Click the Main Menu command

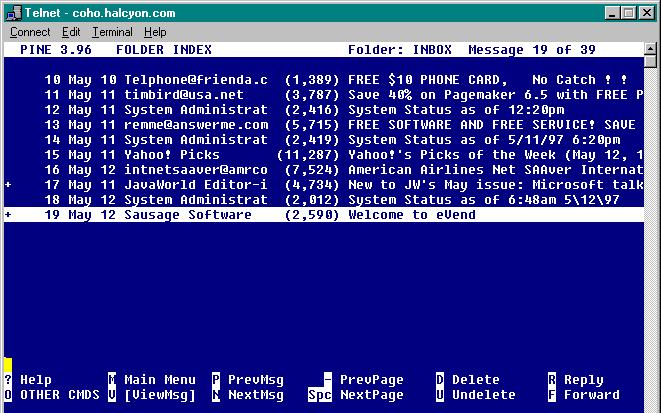[x=152, y=380]
